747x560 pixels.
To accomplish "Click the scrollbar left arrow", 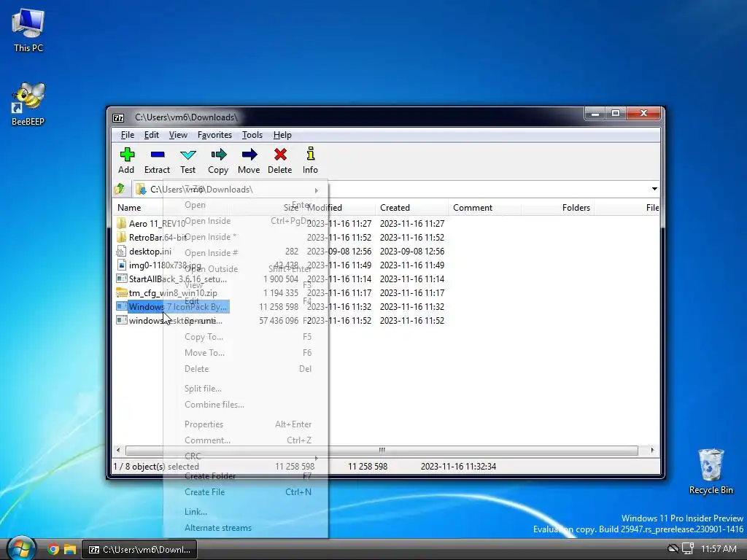I will pyautogui.click(x=119, y=451).
